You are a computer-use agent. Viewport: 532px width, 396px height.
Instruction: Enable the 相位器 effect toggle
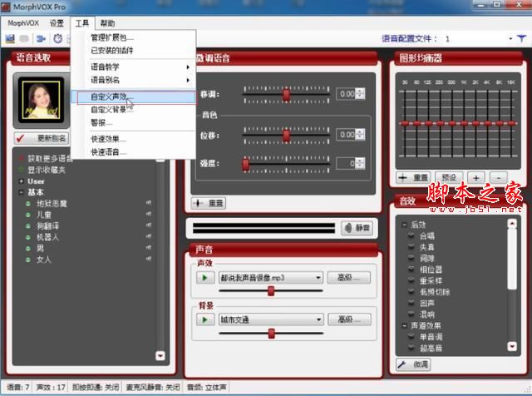411,270
